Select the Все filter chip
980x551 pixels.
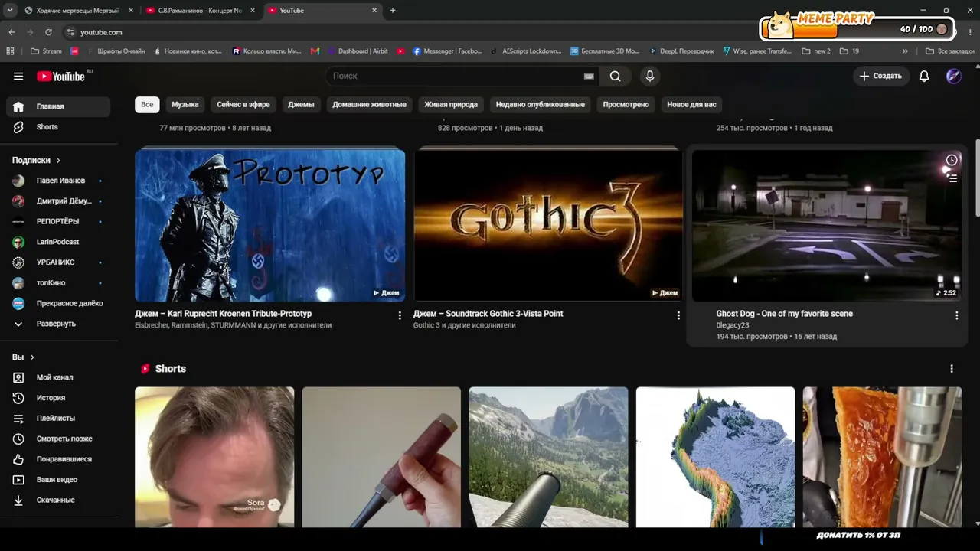pyautogui.click(x=147, y=104)
